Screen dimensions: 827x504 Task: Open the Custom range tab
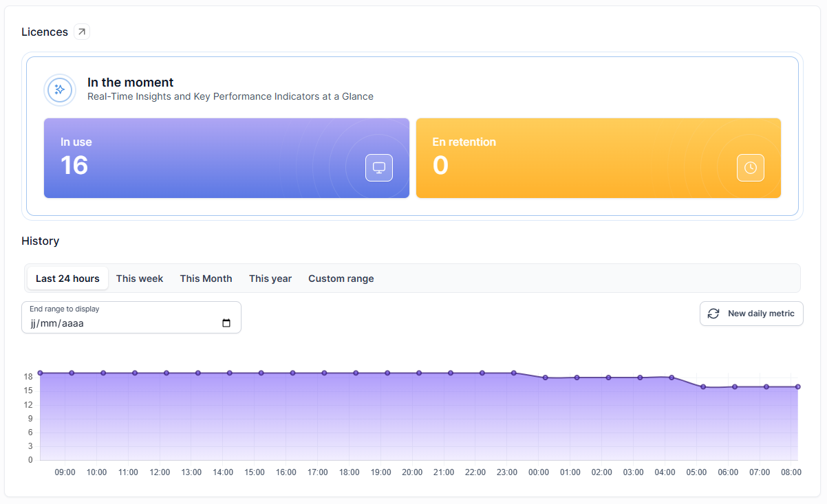pos(341,278)
